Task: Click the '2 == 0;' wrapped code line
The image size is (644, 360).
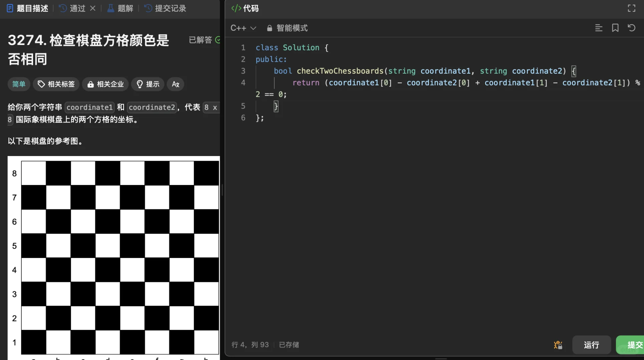Action: coord(271,94)
